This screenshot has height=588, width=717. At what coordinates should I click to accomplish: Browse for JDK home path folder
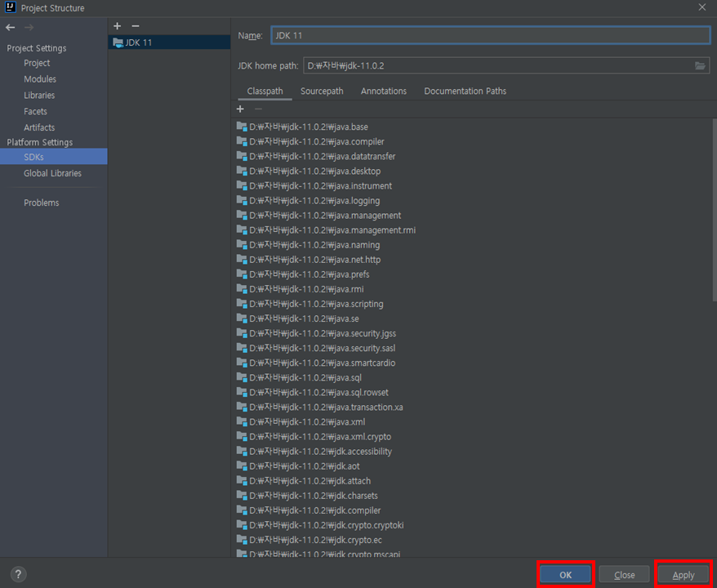coord(700,65)
